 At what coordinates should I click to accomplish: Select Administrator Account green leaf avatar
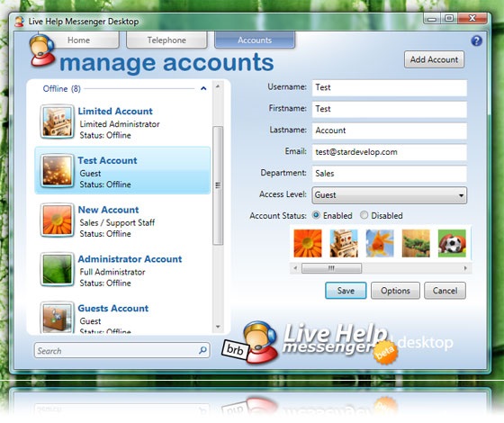click(x=57, y=269)
